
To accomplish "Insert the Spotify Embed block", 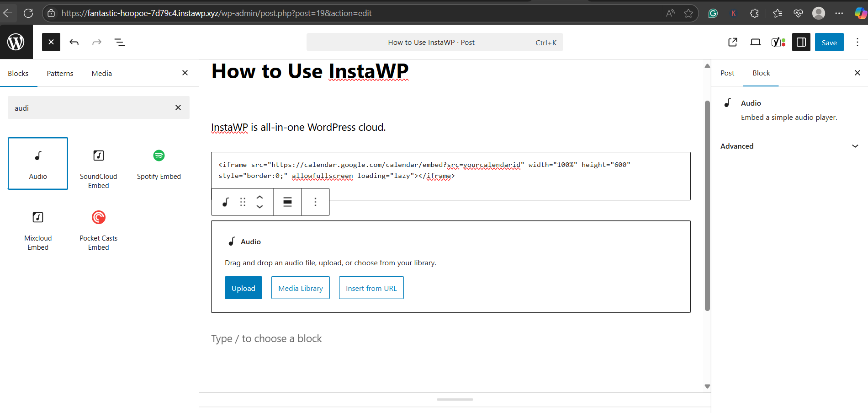I will point(159,163).
